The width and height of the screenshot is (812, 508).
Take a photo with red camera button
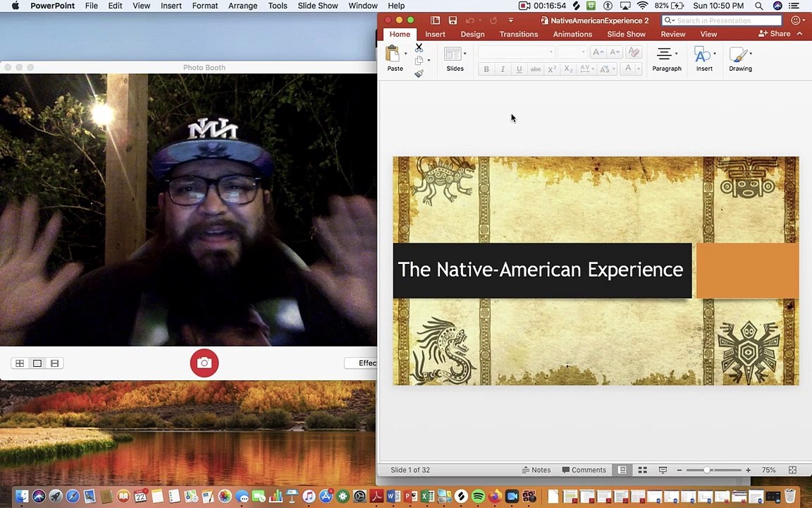point(204,363)
